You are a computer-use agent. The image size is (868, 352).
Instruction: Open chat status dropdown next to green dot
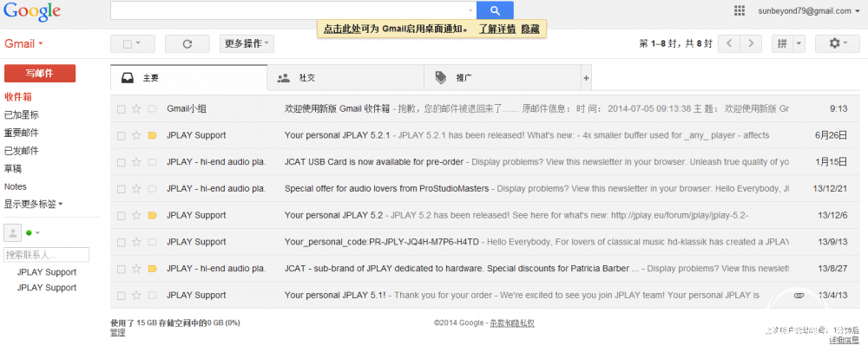click(x=37, y=232)
